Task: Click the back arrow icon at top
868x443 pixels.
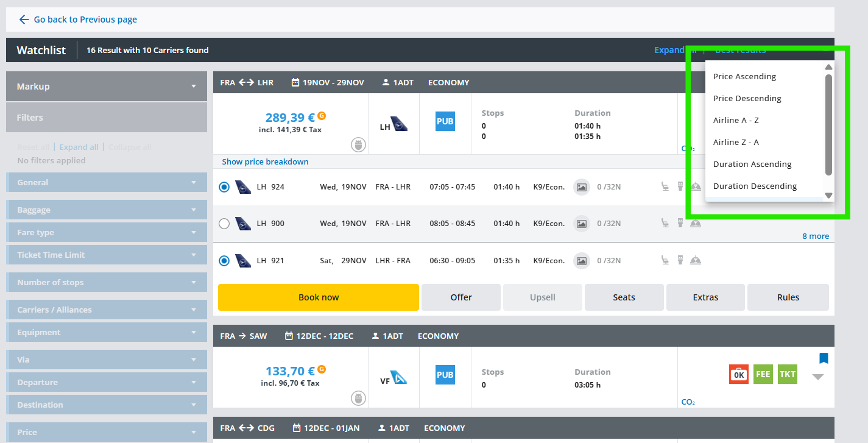Action: (24, 19)
